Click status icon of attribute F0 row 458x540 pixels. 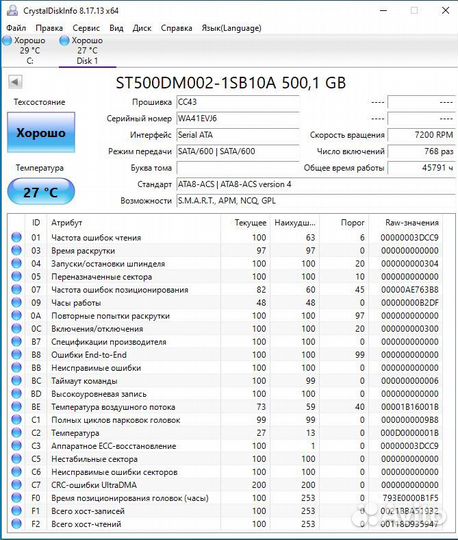pyautogui.click(x=16, y=498)
